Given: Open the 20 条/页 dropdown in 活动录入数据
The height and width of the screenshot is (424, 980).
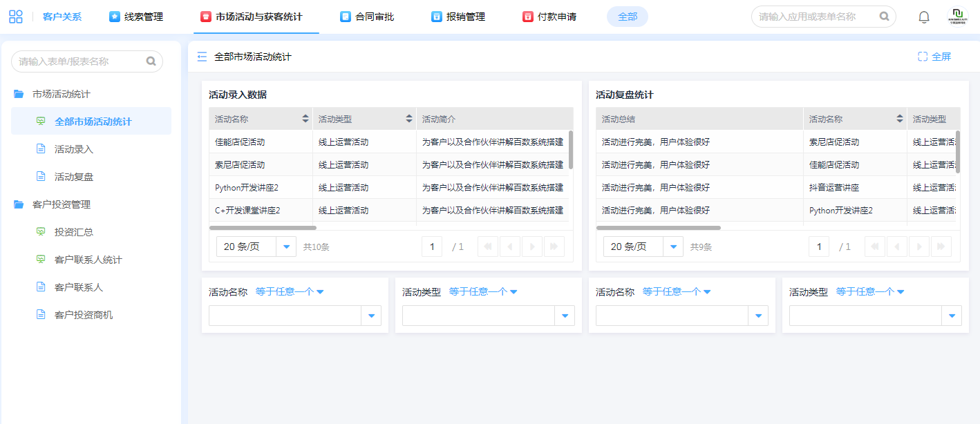Looking at the screenshot, I should [286, 247].
